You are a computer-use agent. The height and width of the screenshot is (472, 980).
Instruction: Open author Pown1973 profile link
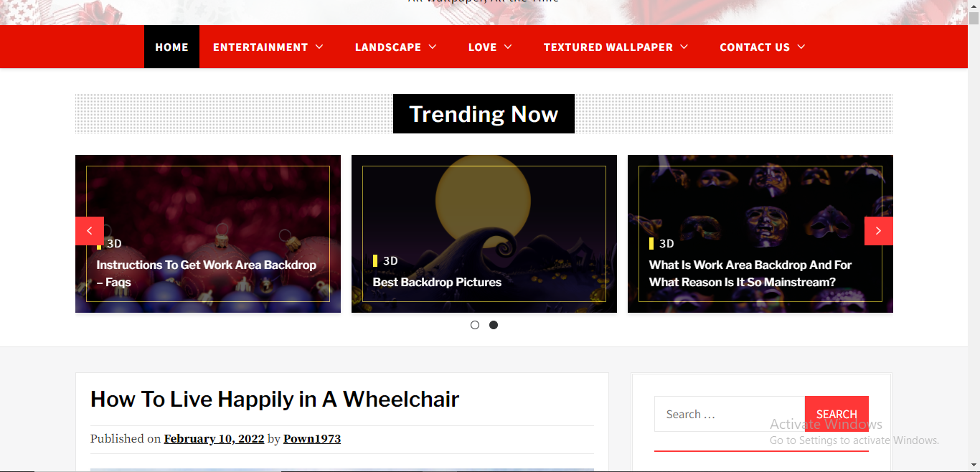(x=312, y=438)
